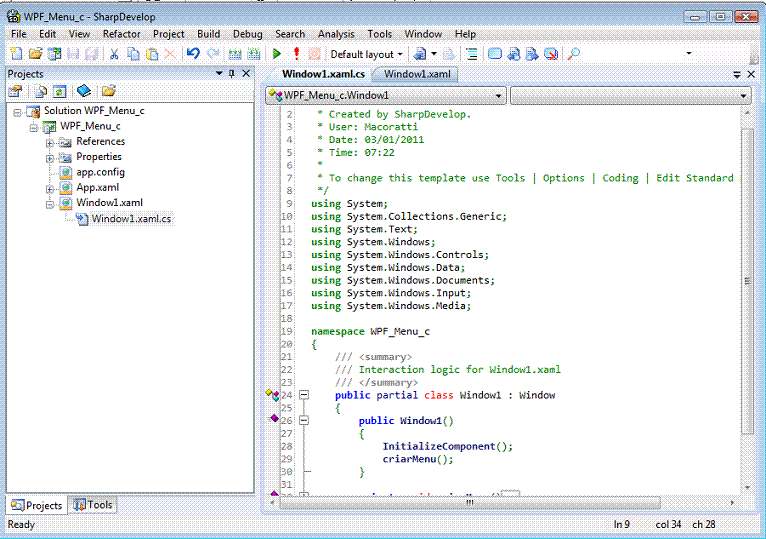Click the Save file disk icon

(73, 54)
